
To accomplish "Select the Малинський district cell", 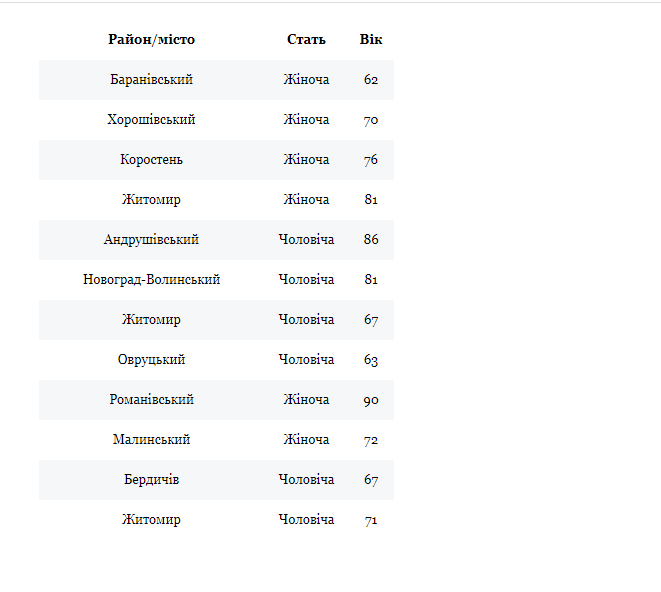I will [x=152, y=440].
